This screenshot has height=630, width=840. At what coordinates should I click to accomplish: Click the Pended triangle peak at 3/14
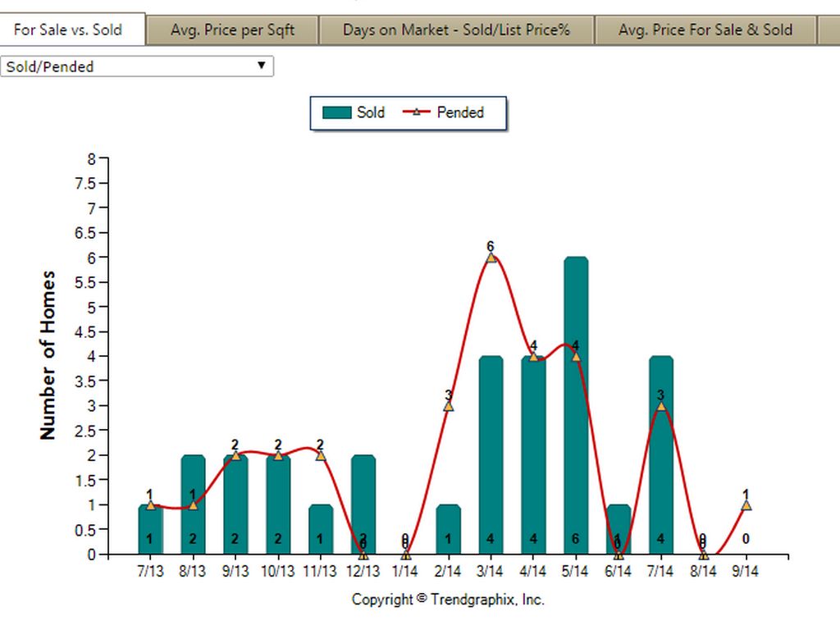[x=491, y=258]
